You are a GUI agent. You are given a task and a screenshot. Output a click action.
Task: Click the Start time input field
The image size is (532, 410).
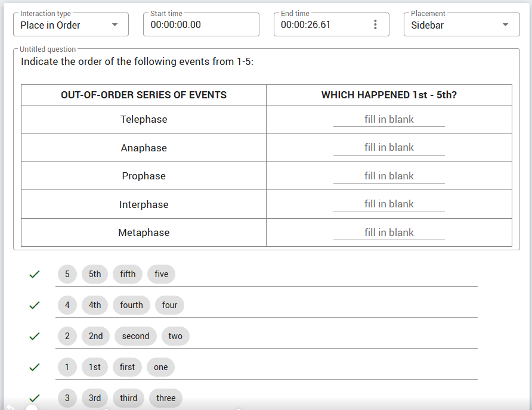[201, 24]
